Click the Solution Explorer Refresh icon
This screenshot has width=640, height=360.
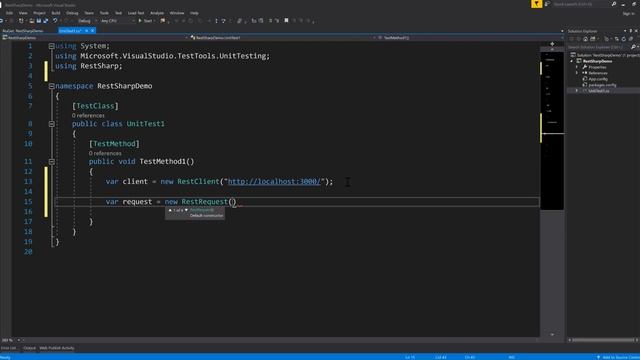click(x=623, y=39)
